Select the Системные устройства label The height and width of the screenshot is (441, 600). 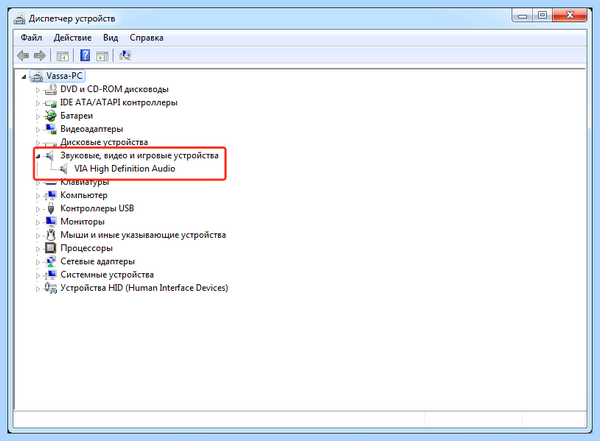pos(107,274)
